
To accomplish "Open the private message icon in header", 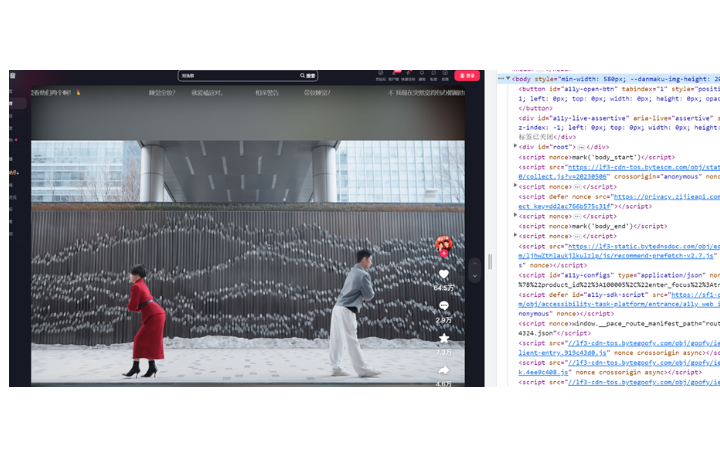I will 433,75.
